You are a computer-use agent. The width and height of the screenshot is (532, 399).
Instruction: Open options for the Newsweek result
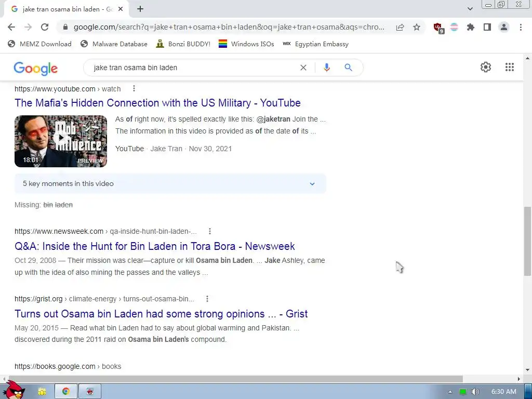pyautogui.click(x=210, y=231)
